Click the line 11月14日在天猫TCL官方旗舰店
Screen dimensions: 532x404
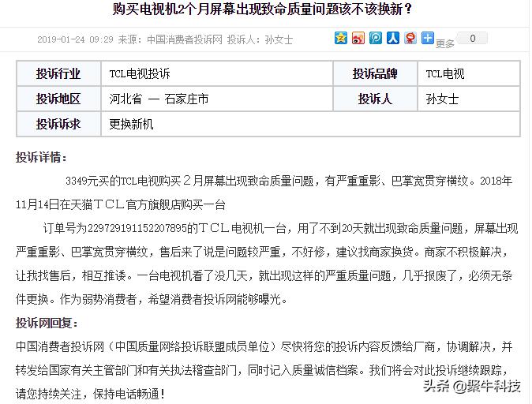point(121,205)
